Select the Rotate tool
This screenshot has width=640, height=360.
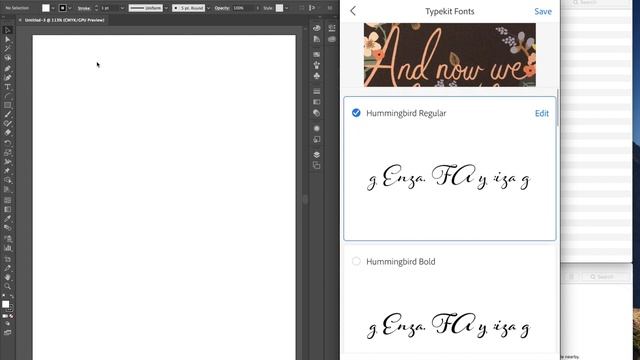point(7,143)
